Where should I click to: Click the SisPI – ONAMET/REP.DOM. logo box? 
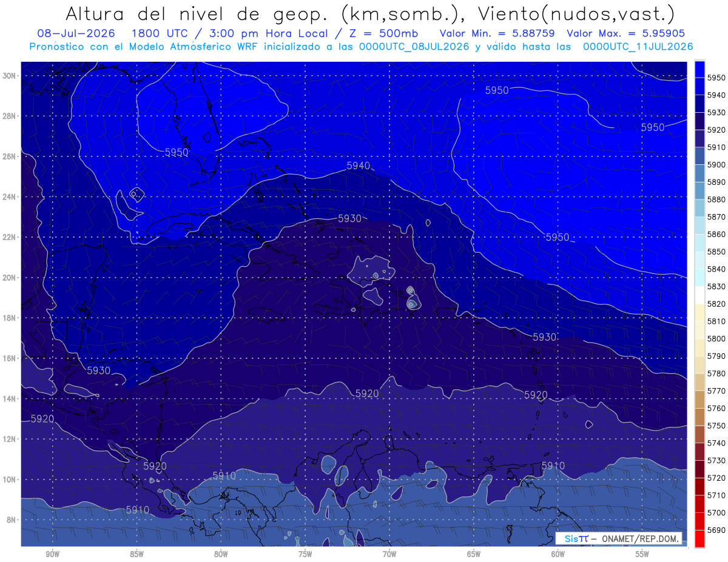[x=619, y=538]
